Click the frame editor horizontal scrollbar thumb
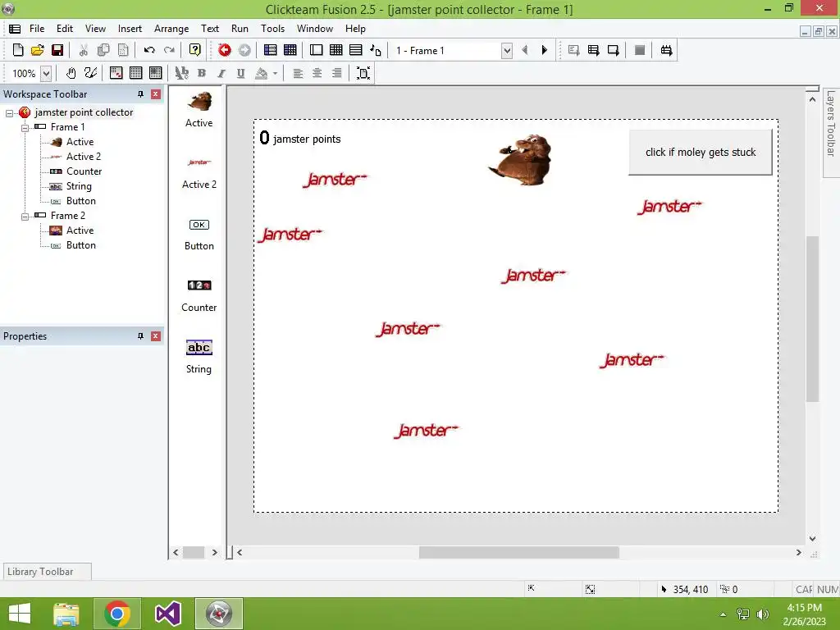Screen dimensions: 840x630 pyautogui.click(x=518, y=552)
